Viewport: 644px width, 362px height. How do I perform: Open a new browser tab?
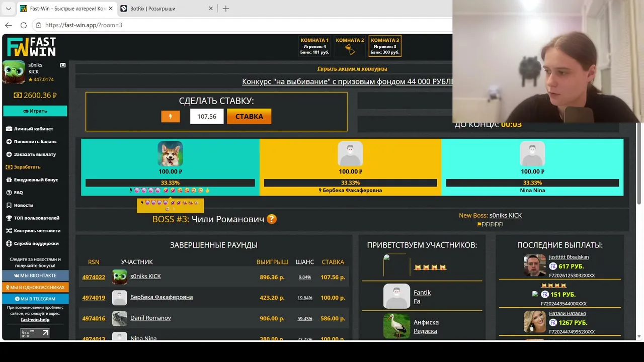[x=226, y=9]
